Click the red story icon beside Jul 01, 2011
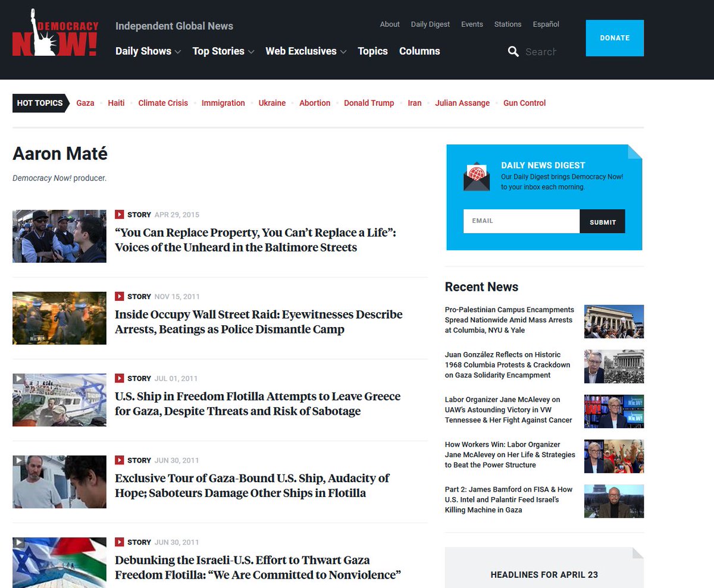The width and height of the screenshot is (714, 588). point(119,378)
